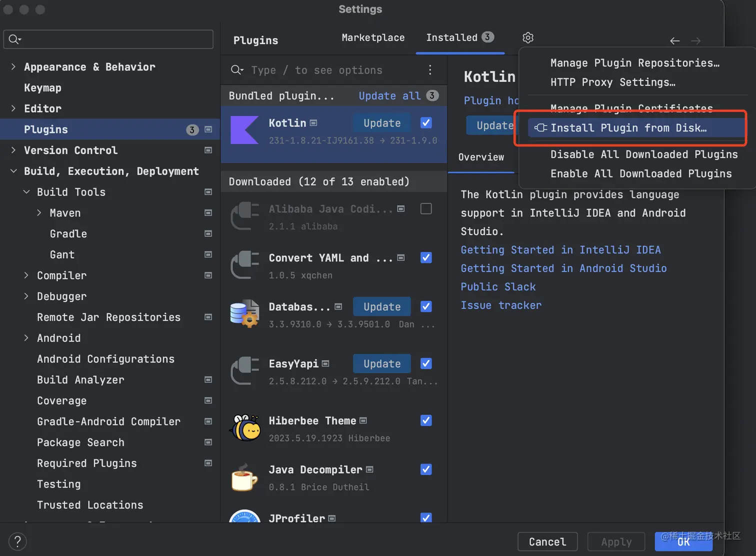
Task: Click the plugins settings gear icon
Action: [x=528, y=37]
